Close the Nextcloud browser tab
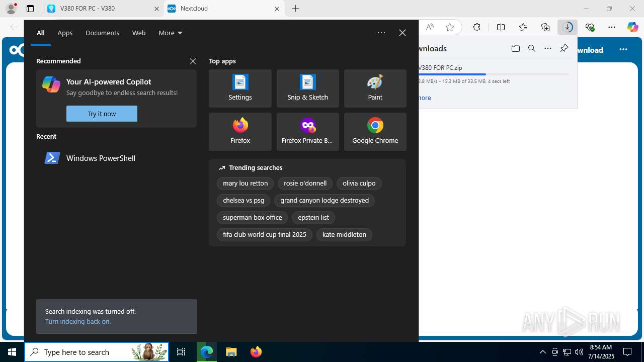The width and height of the screenshot is (644, 362). coord(277,9)
